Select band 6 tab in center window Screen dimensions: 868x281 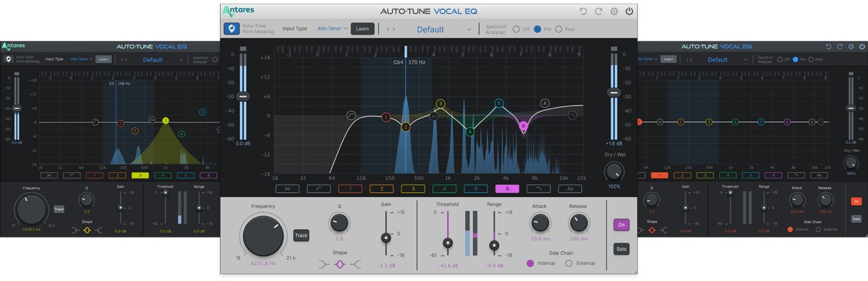pos(507,189)
